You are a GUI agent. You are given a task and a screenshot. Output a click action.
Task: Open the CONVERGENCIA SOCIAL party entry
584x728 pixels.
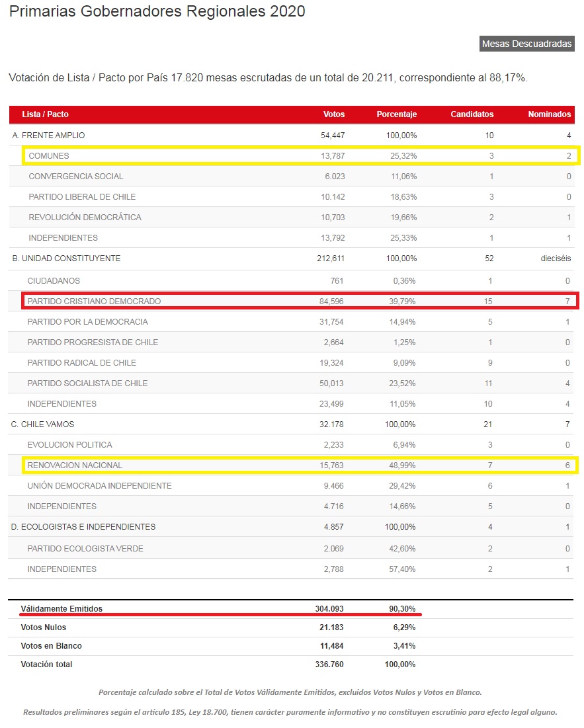(x=76, y=177)
